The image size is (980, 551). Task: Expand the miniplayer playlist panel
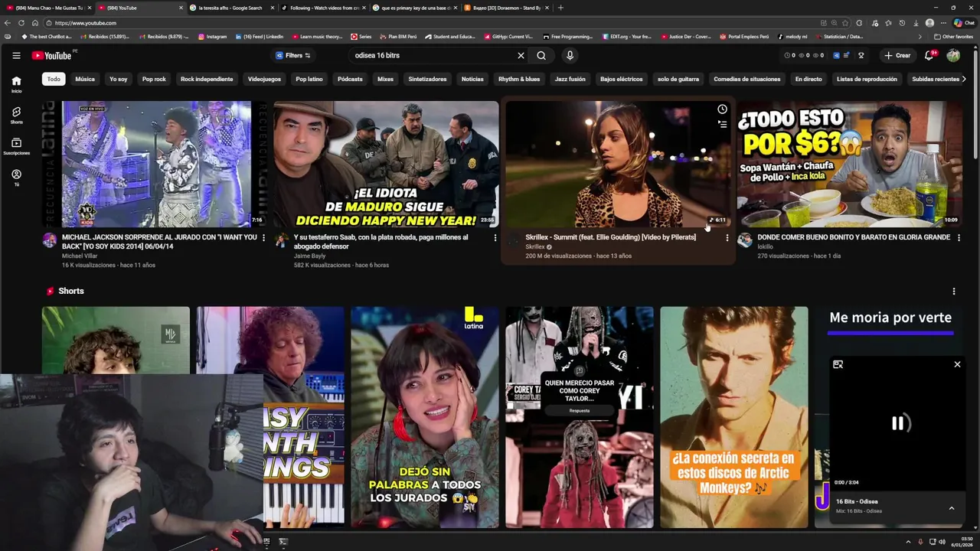point(952,508)
